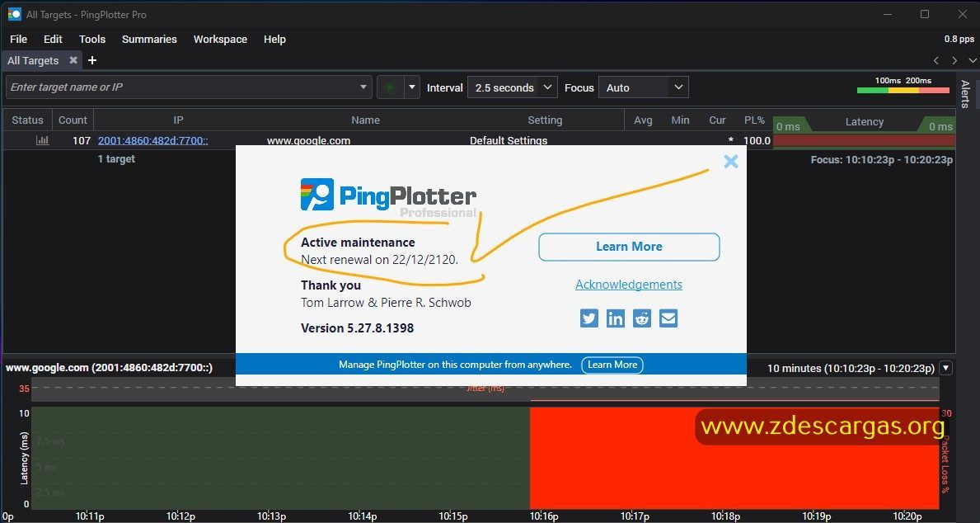Go to previous tab with left chevron

[935, 60]
